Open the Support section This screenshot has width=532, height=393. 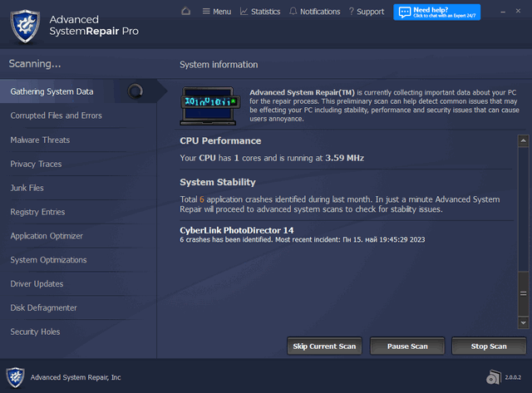tap(367, 12)
